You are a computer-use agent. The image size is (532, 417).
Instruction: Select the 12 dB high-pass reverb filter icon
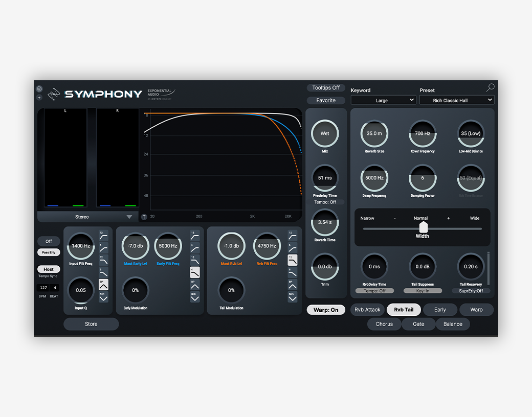coord(293,236)
